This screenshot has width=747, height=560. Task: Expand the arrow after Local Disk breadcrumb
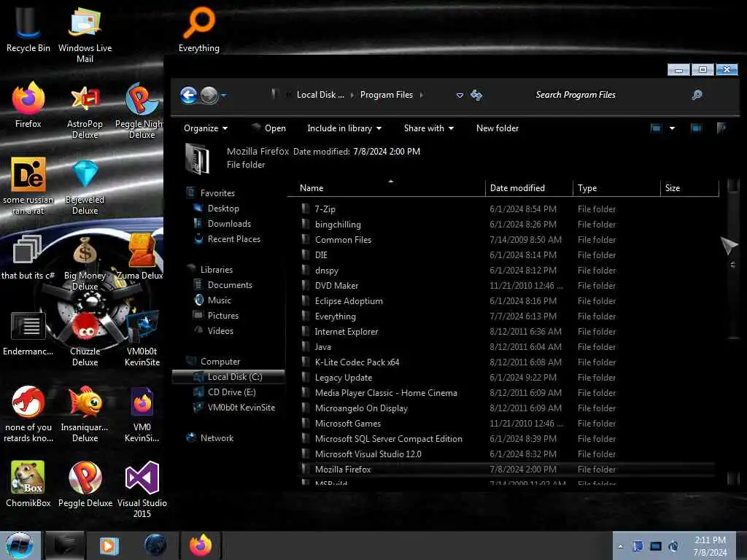click(352, 96)
